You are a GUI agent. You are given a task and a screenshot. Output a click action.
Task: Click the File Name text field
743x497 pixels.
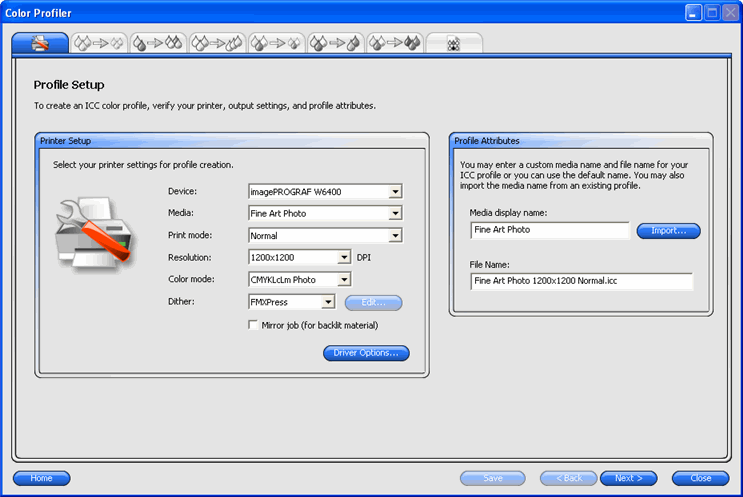(581, 281)
